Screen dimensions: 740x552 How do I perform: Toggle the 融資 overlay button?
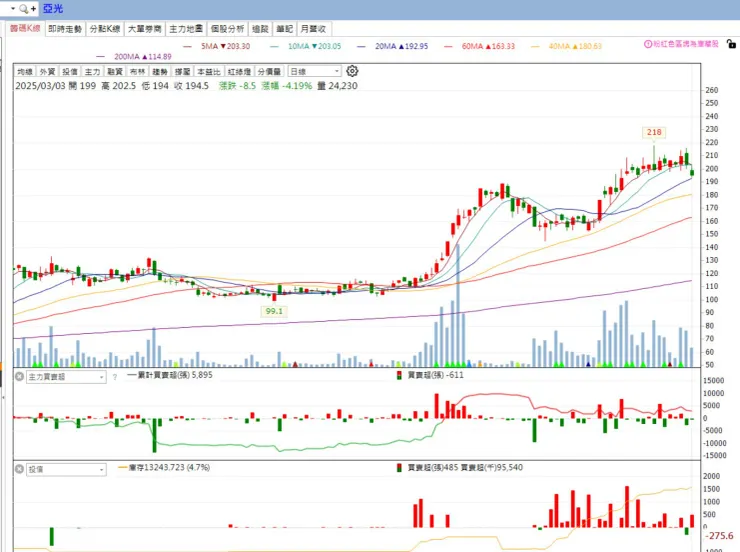[115, 72]
